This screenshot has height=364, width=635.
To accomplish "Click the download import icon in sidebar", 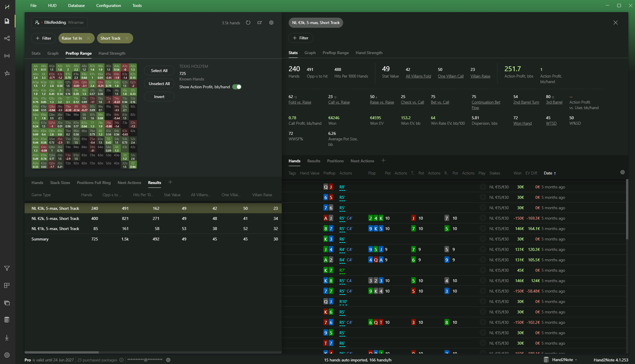I will (x=7, y=338).
